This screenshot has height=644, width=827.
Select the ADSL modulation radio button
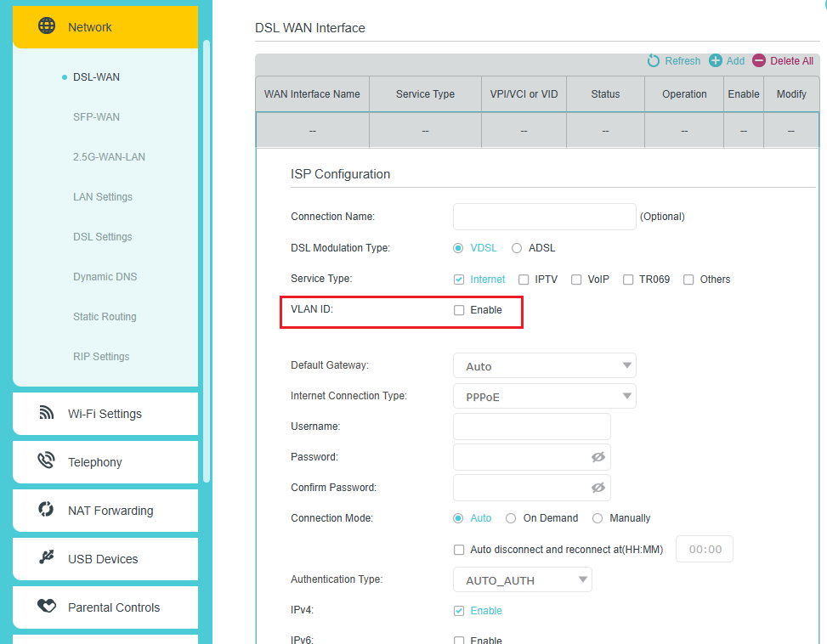pyautogui.click(x=516, y=247)
